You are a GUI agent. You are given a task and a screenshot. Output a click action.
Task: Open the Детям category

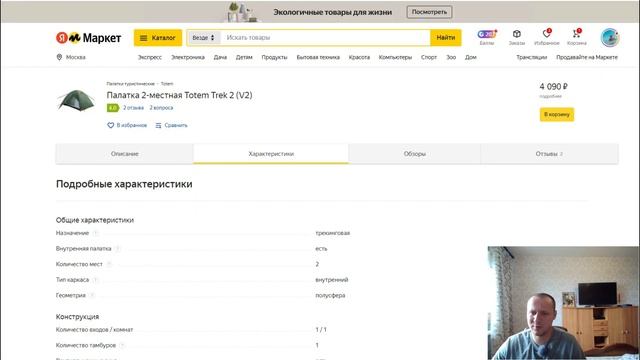[244, 57]
